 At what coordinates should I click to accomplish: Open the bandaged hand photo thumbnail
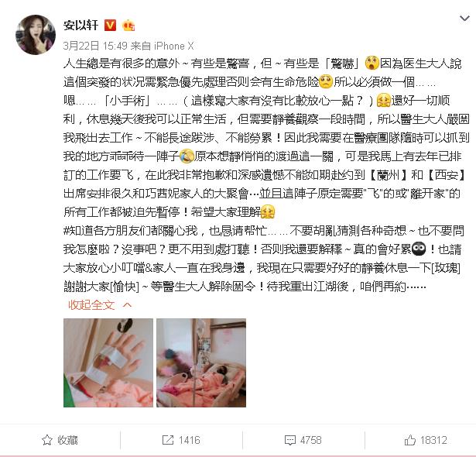click(x=108, y=363)
